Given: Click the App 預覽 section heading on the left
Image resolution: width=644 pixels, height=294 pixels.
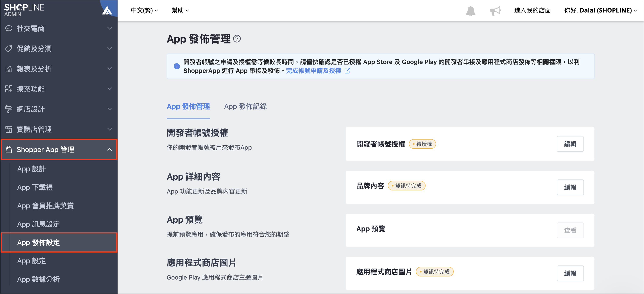Looking at the screenshot, I should click(184, 220).
